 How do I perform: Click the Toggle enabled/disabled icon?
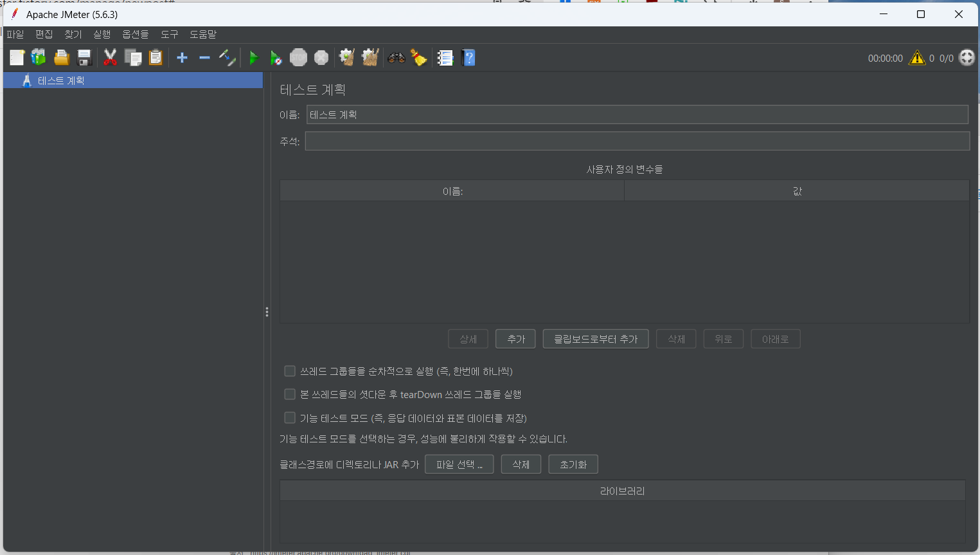[227, 58]
